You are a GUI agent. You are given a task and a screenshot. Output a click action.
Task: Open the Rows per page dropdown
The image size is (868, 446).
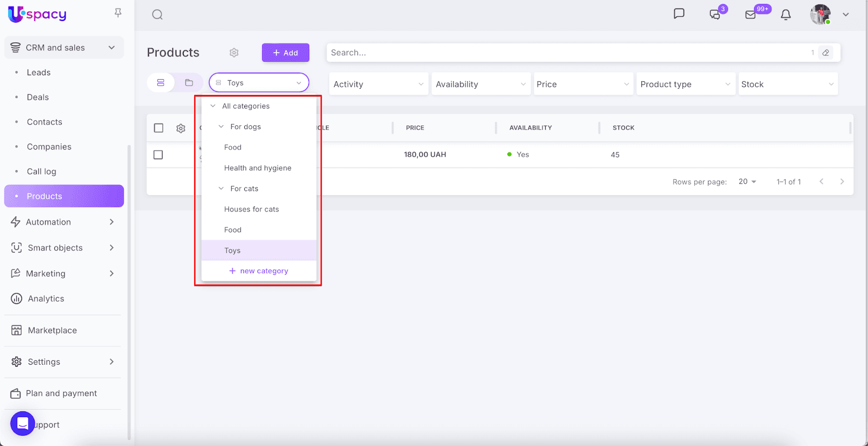pos(747,182)
